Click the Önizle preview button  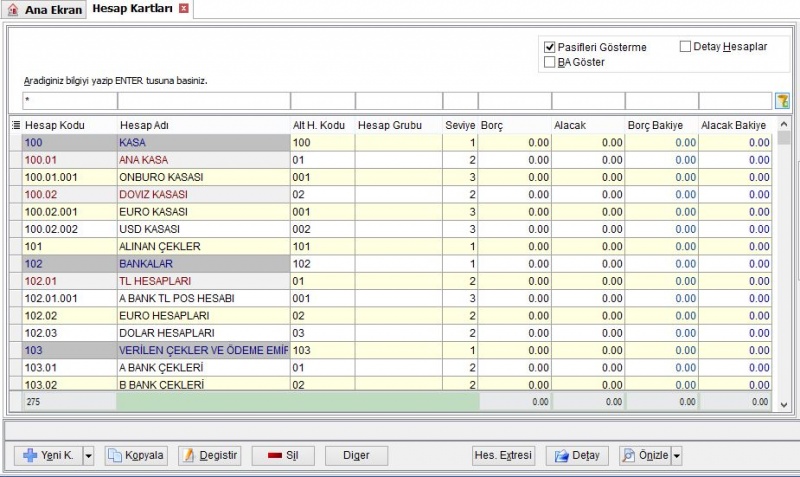pos(645,455)
